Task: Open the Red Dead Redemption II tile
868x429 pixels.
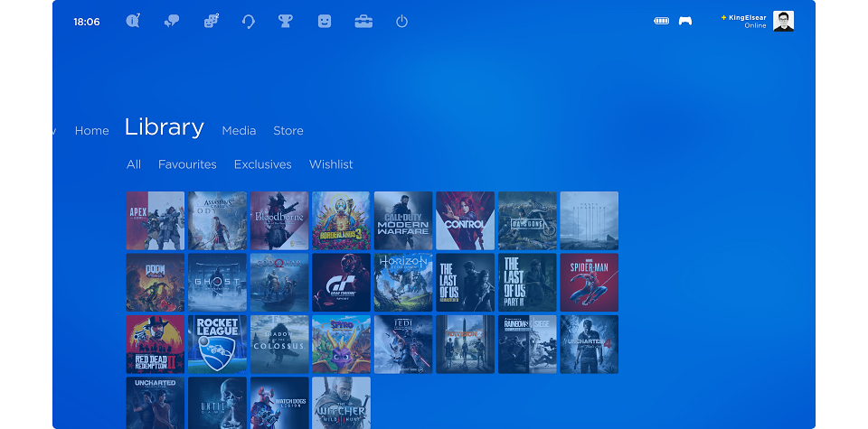Action: 156,344
